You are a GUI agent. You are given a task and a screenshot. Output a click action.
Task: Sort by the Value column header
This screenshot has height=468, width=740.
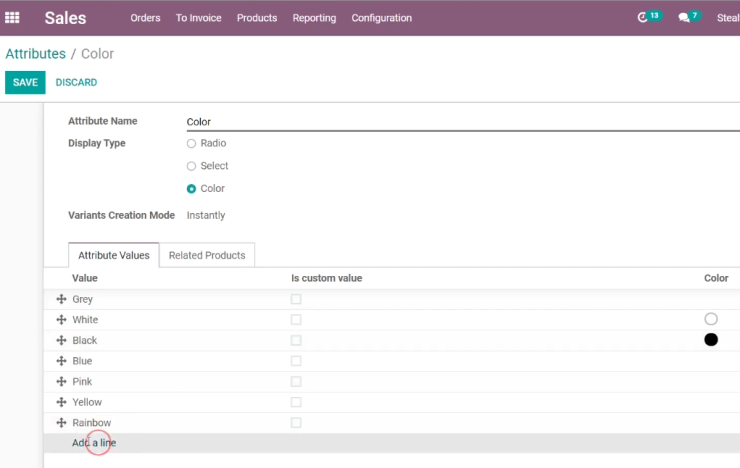pyautogui.click(x=85, y=278)
